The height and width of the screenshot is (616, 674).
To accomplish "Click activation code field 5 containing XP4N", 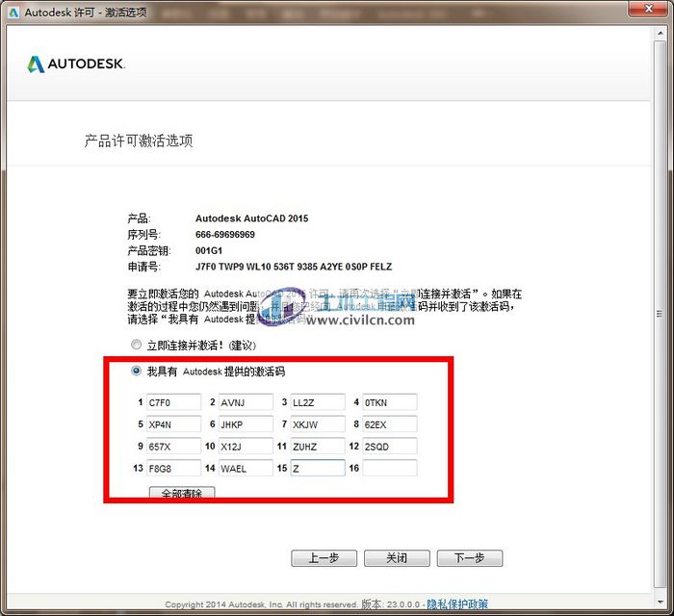I will [x=173, y=424].
